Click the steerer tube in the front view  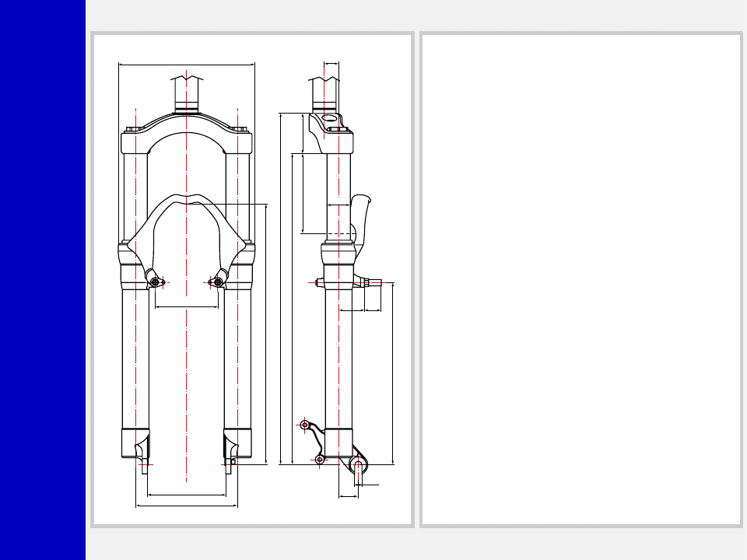[186, 96]
